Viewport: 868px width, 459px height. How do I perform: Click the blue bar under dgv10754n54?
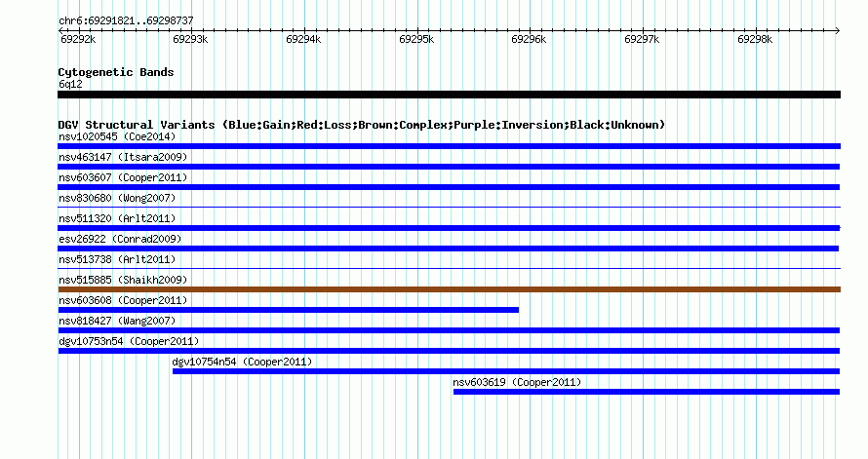(506, 371)
